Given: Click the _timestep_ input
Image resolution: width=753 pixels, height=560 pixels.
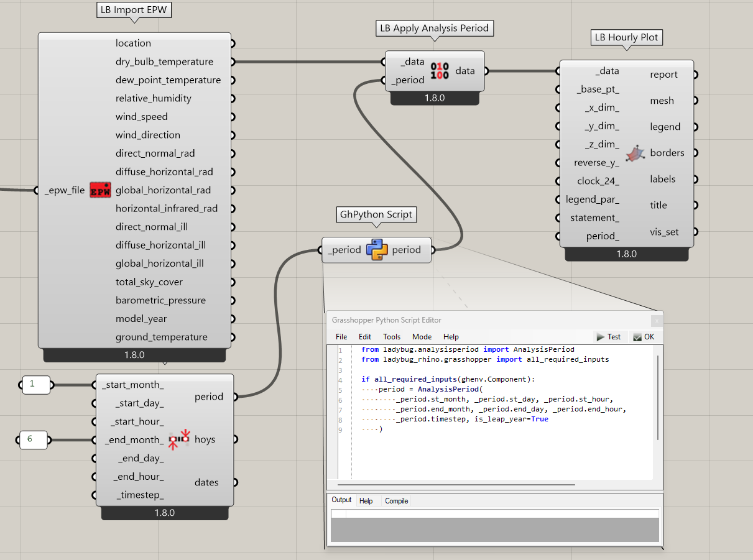Looking at the screenshot, I should click(x=141, y=495).
